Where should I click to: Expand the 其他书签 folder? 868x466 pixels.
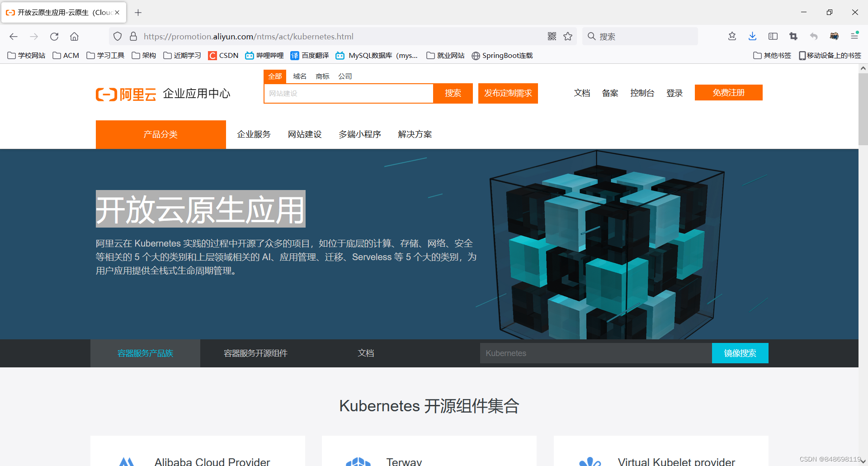[772, 55]
